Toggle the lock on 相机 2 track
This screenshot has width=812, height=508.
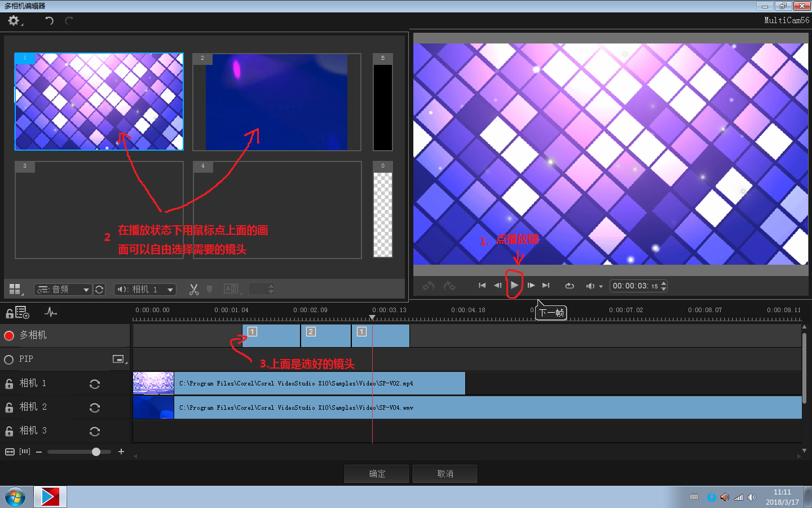click(9, 408)
